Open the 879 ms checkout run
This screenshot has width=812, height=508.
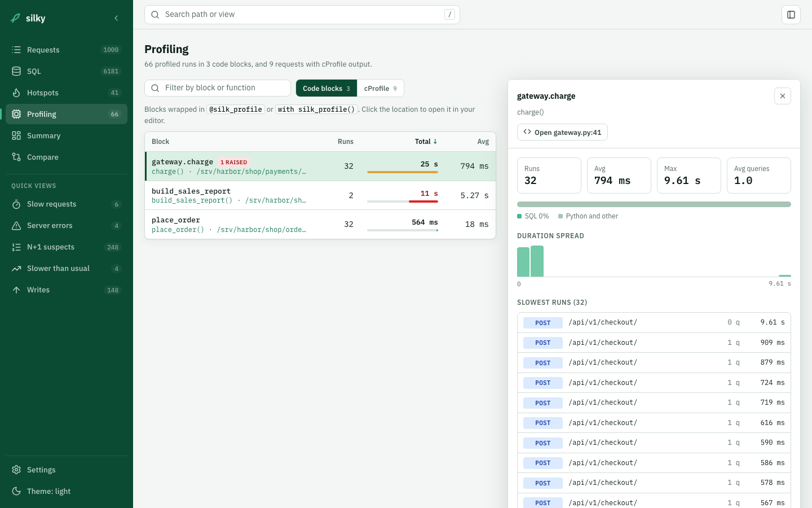click(654, 363)
